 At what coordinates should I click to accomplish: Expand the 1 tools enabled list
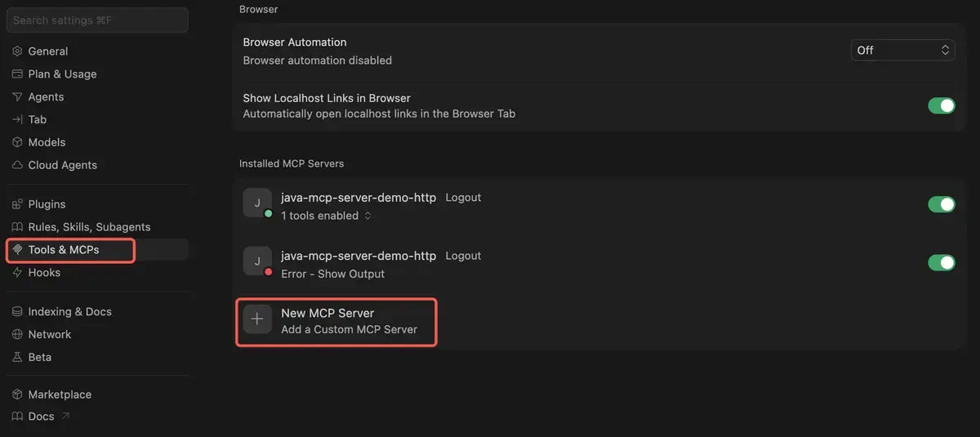(327, 216)
